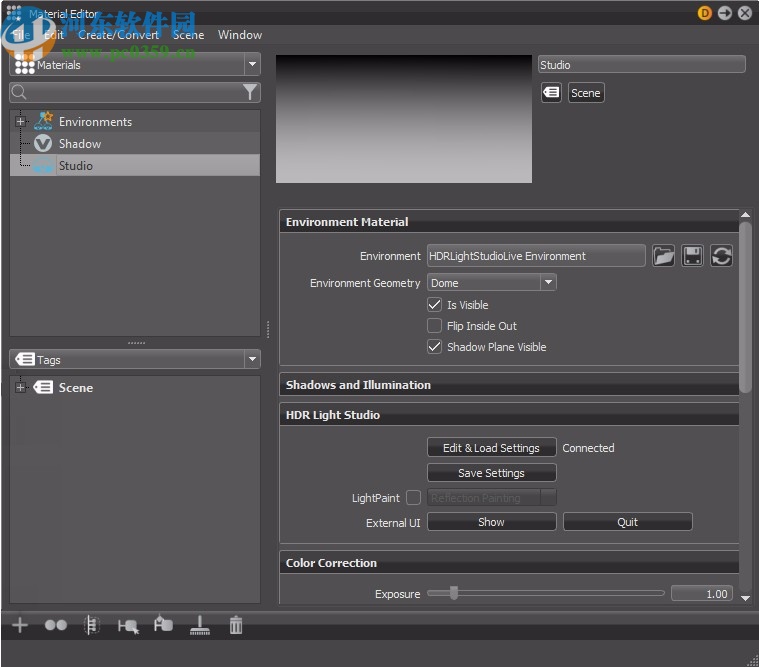Click the save environment floppy disk icon
Image resolution: width=759 pixels, height=667 pixels.
point(692,256)
